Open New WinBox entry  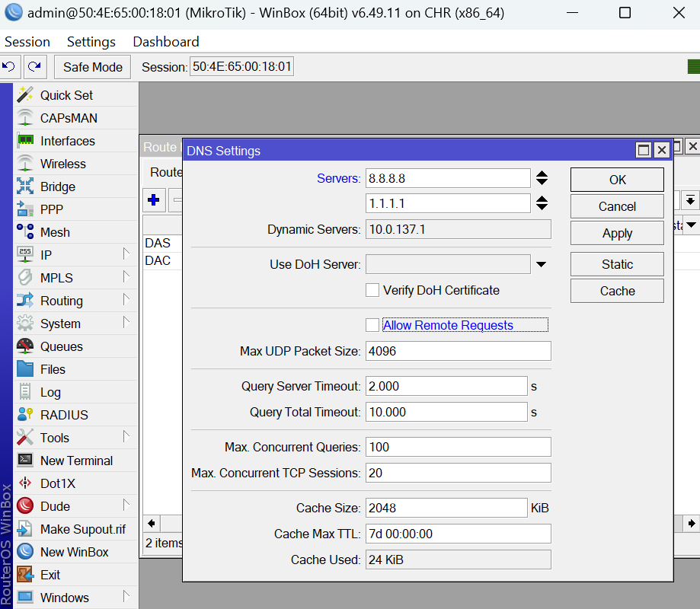point(75,552)
